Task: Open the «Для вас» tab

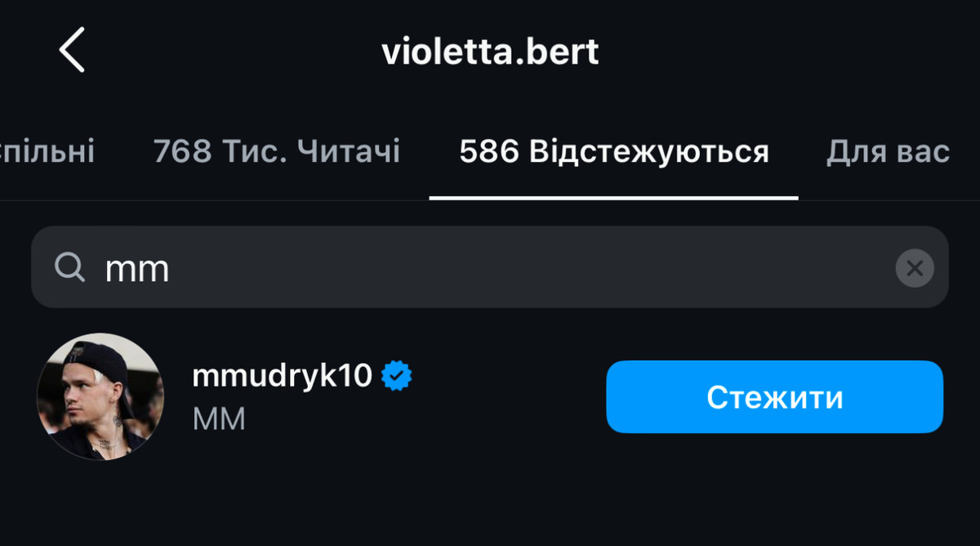Action: (x=888, y=151)
